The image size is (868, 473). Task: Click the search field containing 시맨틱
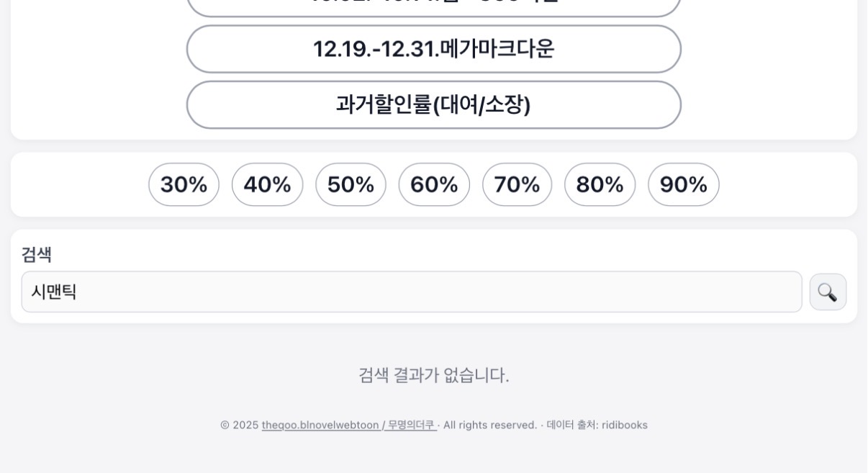pos(411,292)
